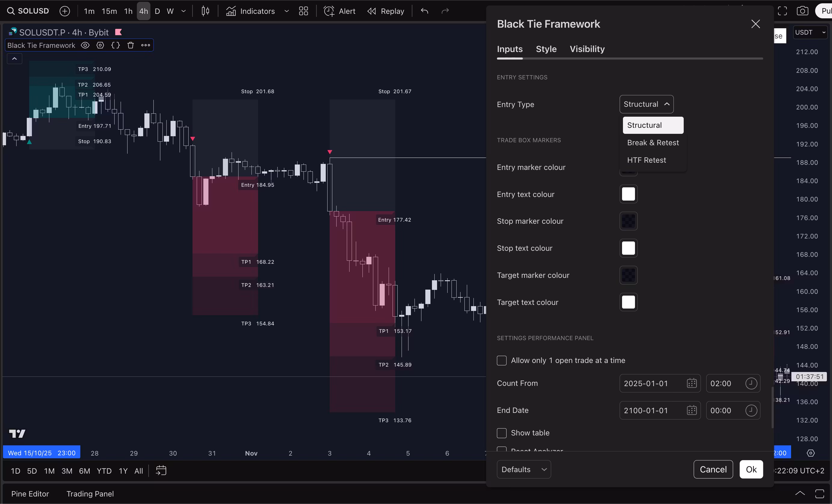The width and height of the screenshot is (832, 504).
Task: Select Break & Retest entry type
Action: 653,143
